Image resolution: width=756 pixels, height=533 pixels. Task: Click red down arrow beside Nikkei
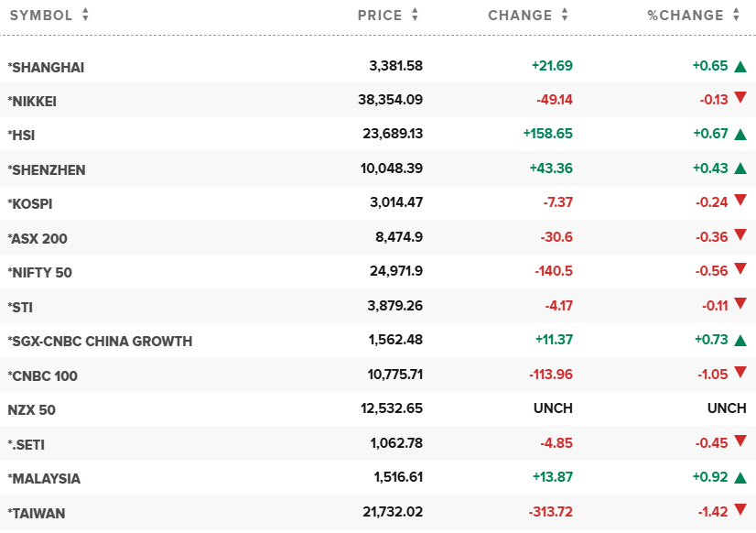(740, 100)
